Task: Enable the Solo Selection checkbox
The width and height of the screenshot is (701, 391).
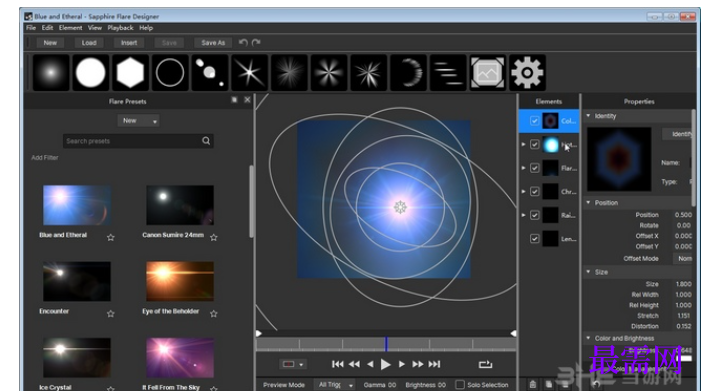Action: click(460, 384)
